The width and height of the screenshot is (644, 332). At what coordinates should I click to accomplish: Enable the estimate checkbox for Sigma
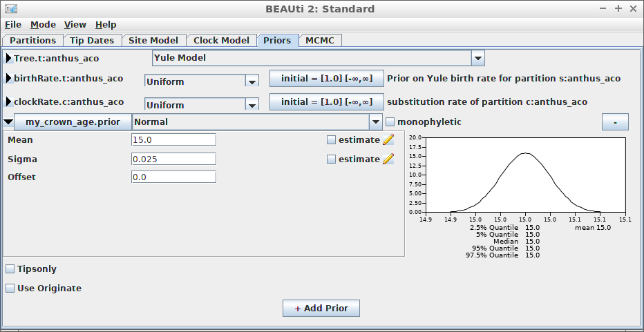pyautogui.click(x=332, y=159)
